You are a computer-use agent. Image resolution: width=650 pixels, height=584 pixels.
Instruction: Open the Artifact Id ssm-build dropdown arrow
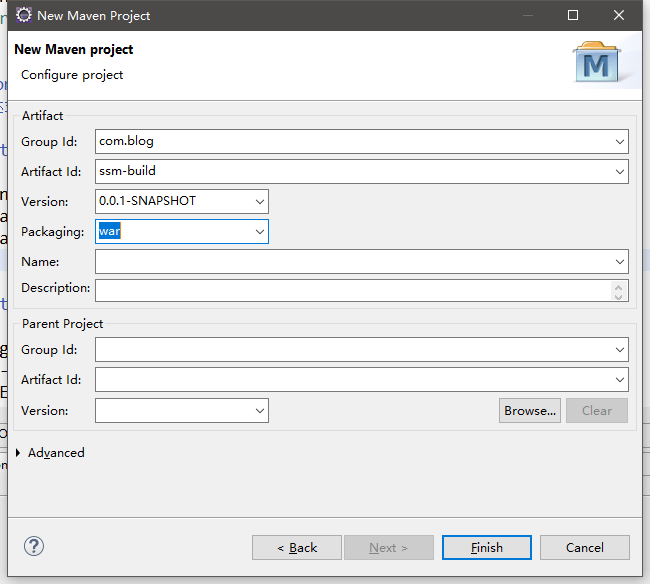(619, 172)
